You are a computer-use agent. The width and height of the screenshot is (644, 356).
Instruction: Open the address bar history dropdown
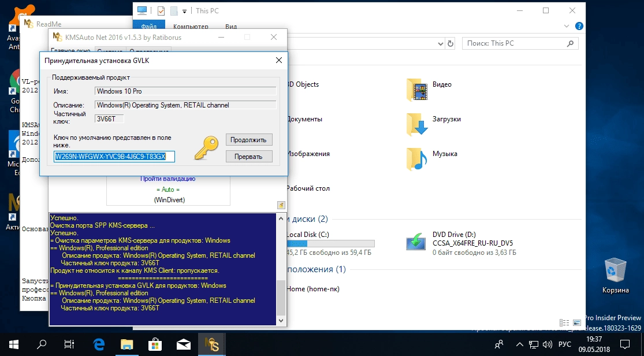click(x=440, y=43)
